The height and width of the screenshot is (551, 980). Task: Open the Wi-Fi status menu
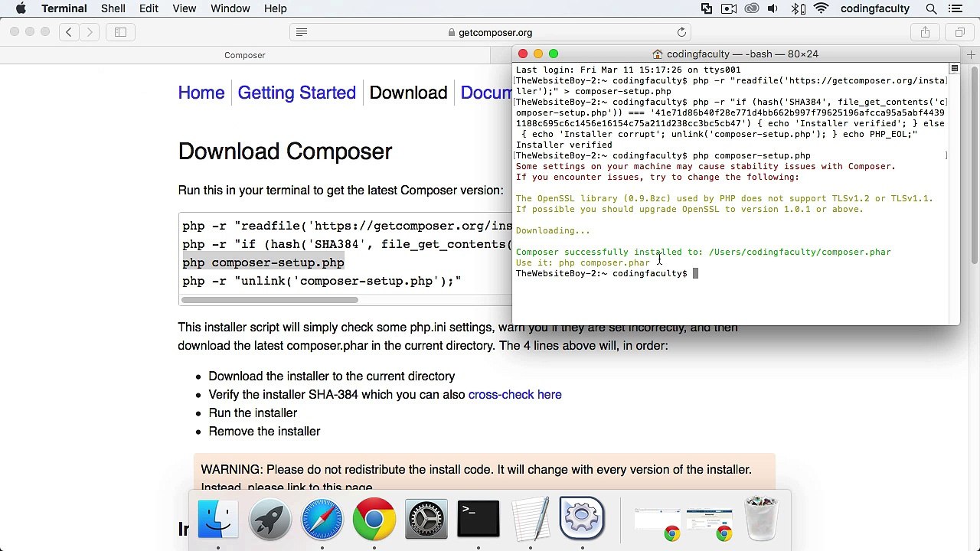pos(821,8)
